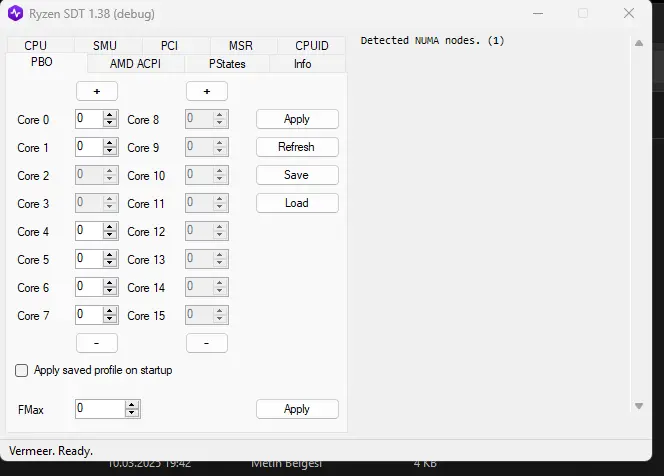Increase the Core 7 offset with the up arrow

[x=110, y=310]
